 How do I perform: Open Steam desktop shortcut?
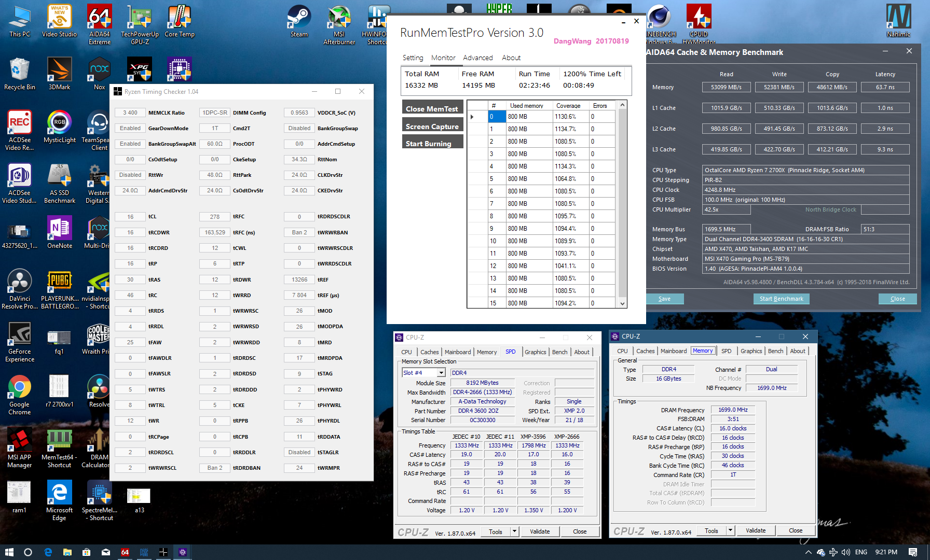[299, 21]
